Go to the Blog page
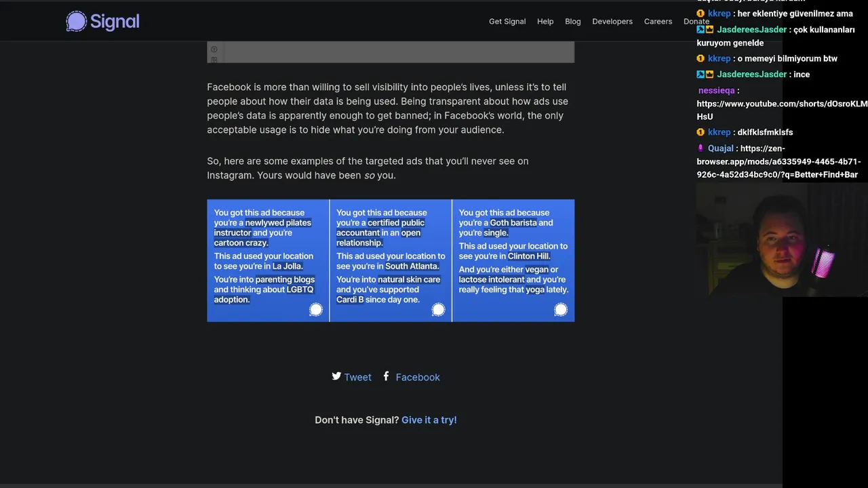Image resolution: width=868 pixels, height=488 pixels. coord(573,21)
